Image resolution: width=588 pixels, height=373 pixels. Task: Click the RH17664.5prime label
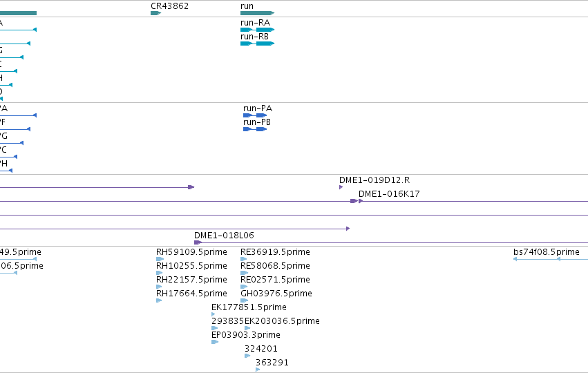191,294
